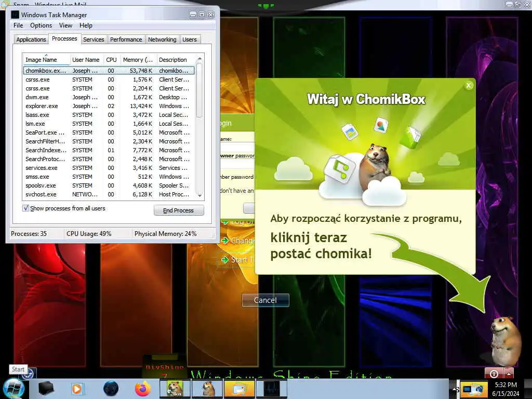532x399 pixels.
Task: Select the lsm.exe process
Action: click(x=109, y=124)
